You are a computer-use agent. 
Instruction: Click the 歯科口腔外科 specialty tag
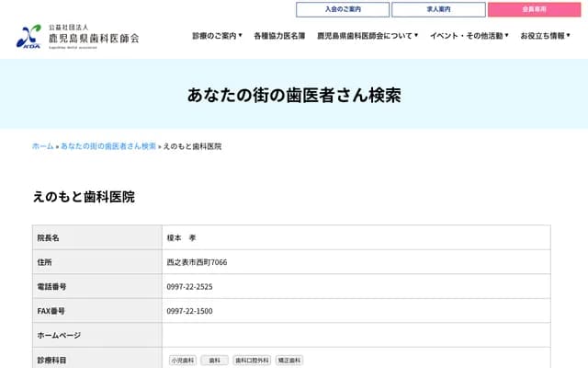click(252, 360)
